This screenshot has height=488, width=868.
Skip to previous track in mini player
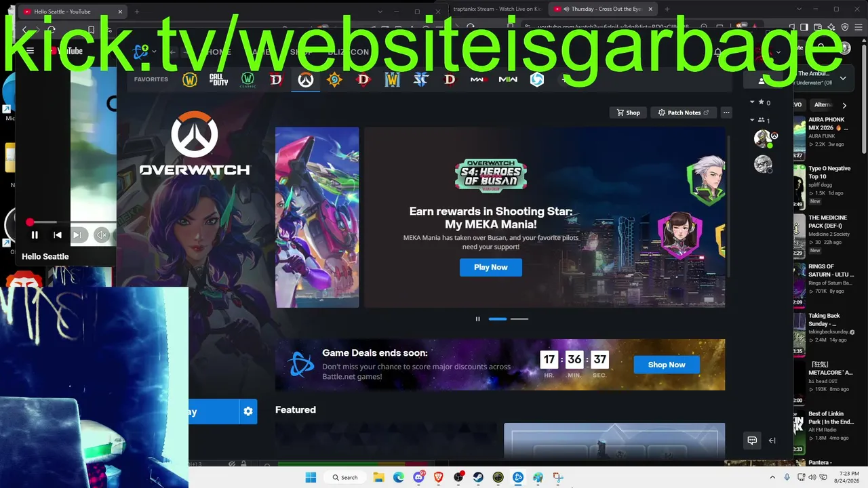(58, 235)
